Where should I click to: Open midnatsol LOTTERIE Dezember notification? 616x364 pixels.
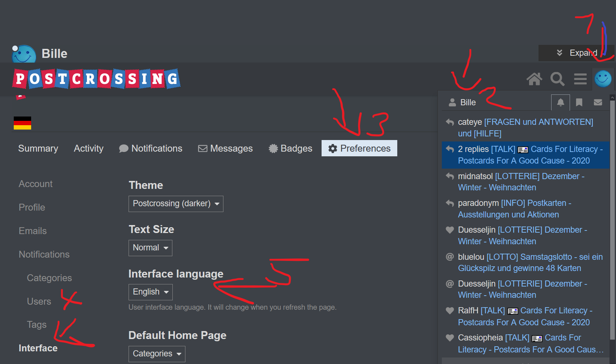(x=521, y=182)
